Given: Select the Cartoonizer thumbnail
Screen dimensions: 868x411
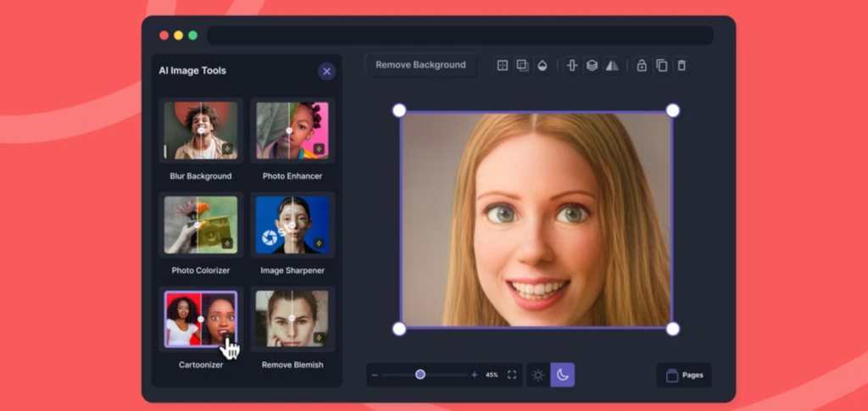Looking at the screenshot, I should pyautogui.click(x=200, y=319).
